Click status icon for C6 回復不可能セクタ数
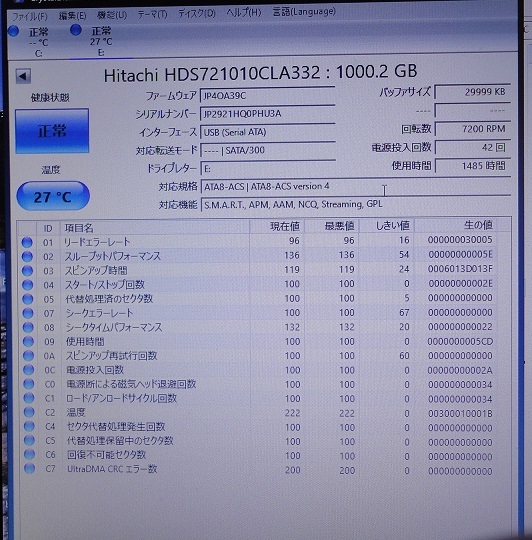532x540 pixels. pyautogui.click(x=30, y=454)
